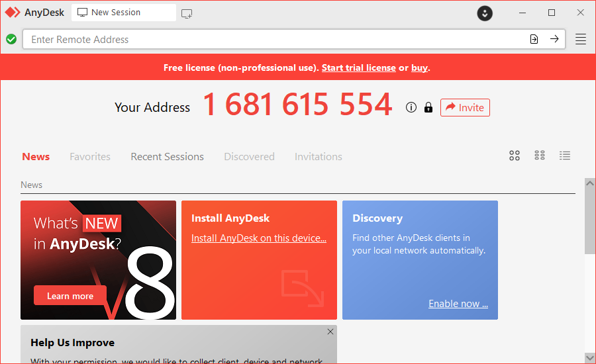
Task: Open the file transfer browse icon
Action: 534,39
